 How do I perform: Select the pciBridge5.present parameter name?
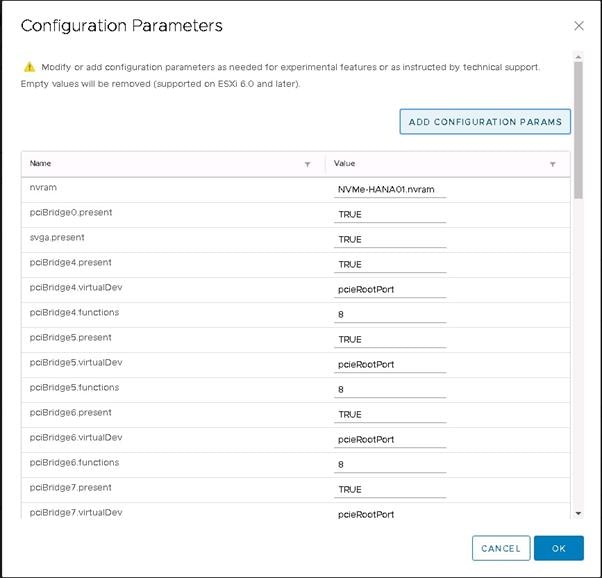[71, 337]
